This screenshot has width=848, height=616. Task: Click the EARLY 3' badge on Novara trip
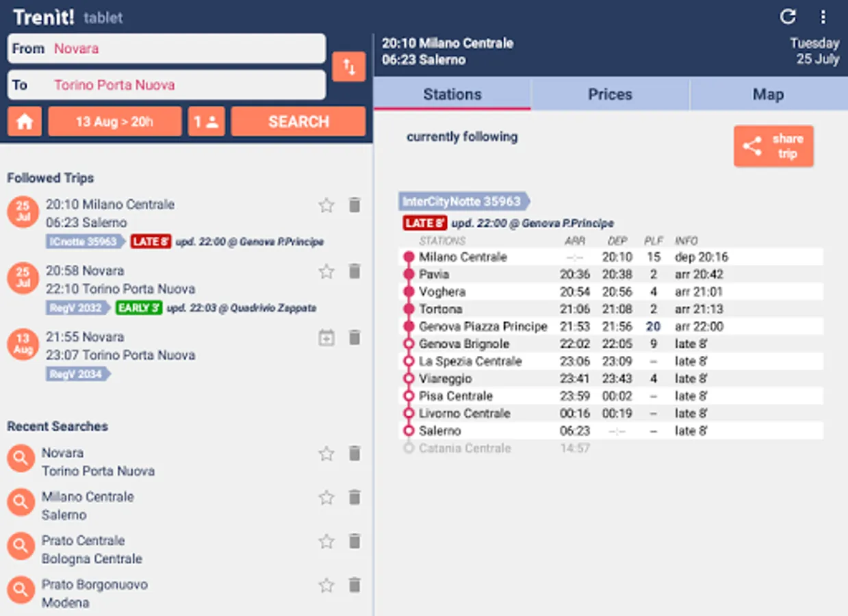139,308
